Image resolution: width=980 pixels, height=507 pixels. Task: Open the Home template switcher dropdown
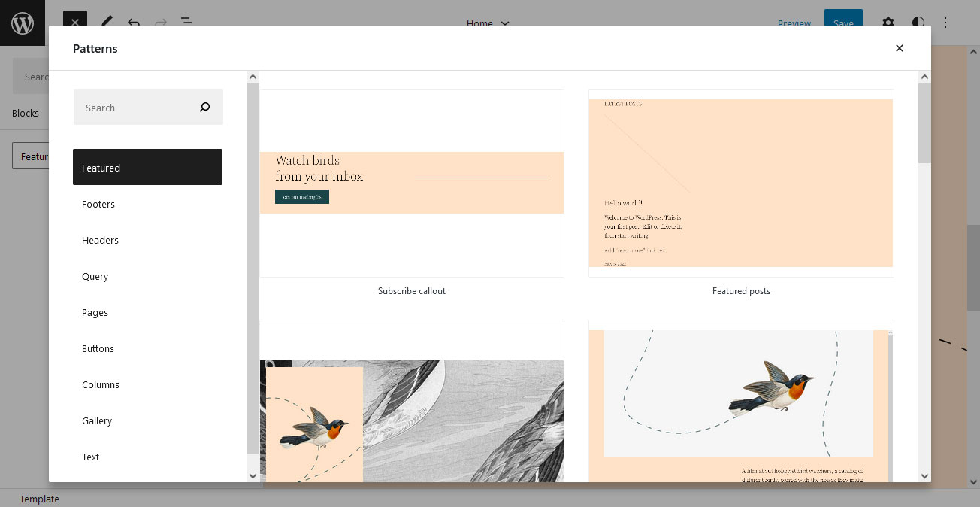coord(488,23)
